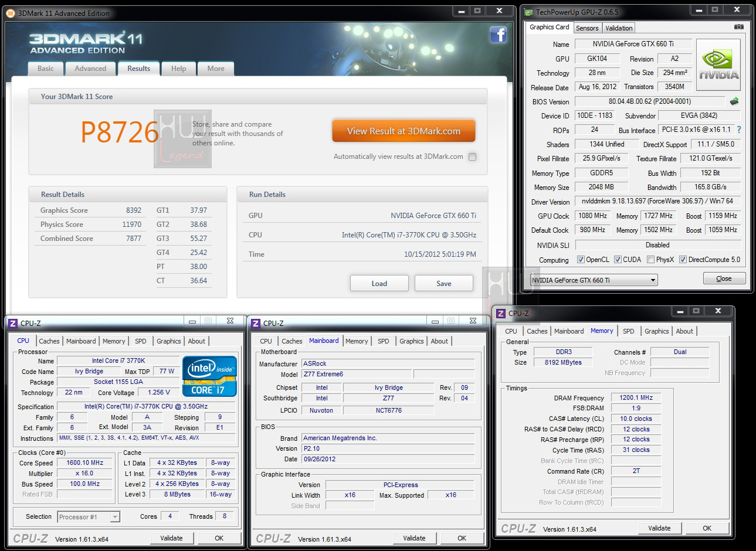Click the CPU-Z Memory window title icon
756x551 pixels.
tap(501, 314)
